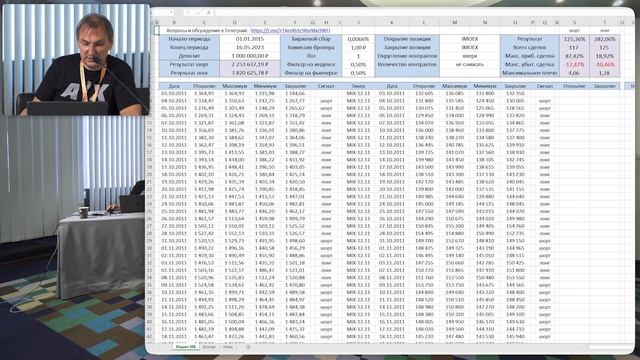640x360 pixels.
Task: Open the sheet tab right after Индекс МБ
Action: [209, 347]
